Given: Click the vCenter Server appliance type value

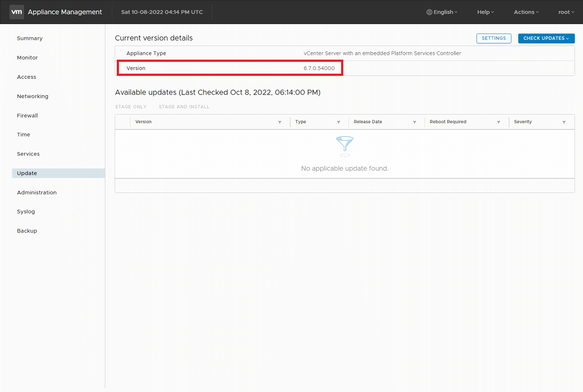Looking at the screenshot, I should pyautogui.click(x=382, y=53).
